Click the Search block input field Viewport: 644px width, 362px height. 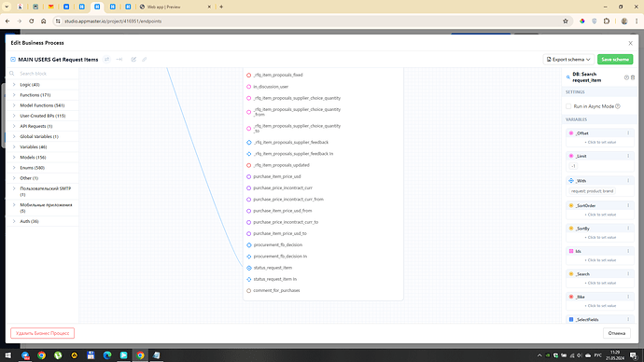(x=46, y=74)
